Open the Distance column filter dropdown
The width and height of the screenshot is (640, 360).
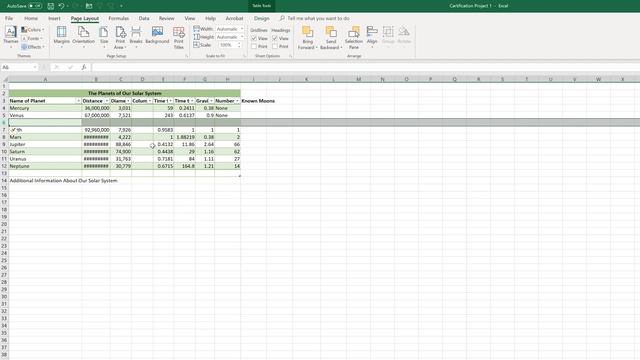[x=107, y=101]
